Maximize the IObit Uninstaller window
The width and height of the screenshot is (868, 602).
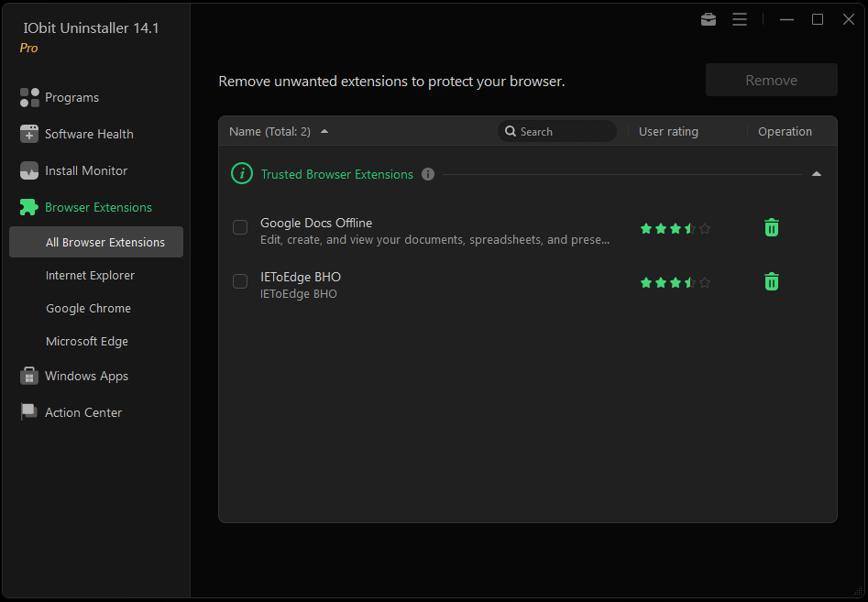click(x=817, y=19)
